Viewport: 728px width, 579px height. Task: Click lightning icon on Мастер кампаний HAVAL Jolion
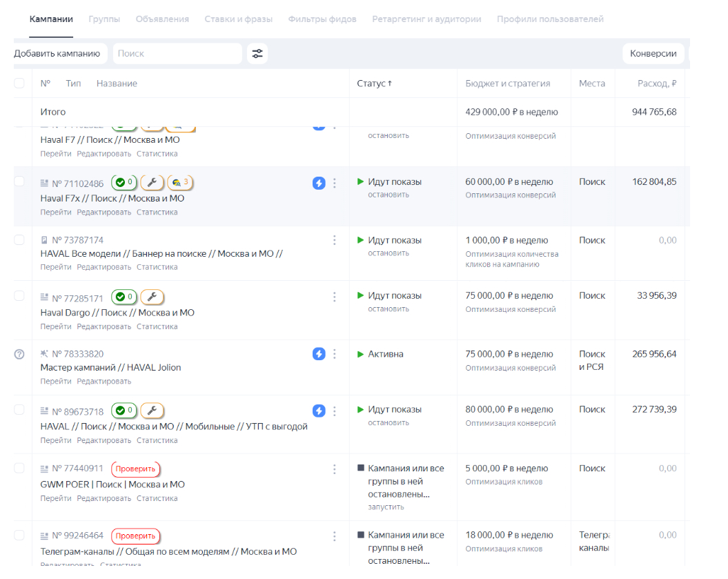318,354
